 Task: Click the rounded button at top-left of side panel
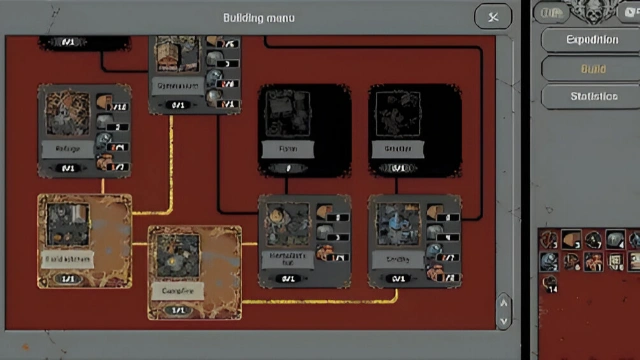point(551,13)
